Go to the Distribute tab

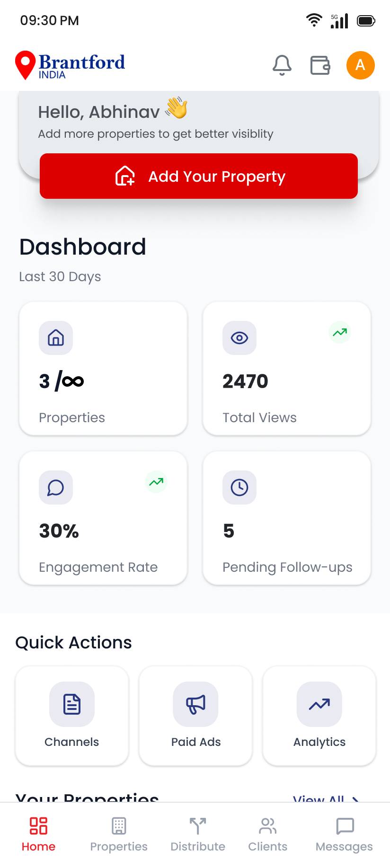(x=198, y=834)
